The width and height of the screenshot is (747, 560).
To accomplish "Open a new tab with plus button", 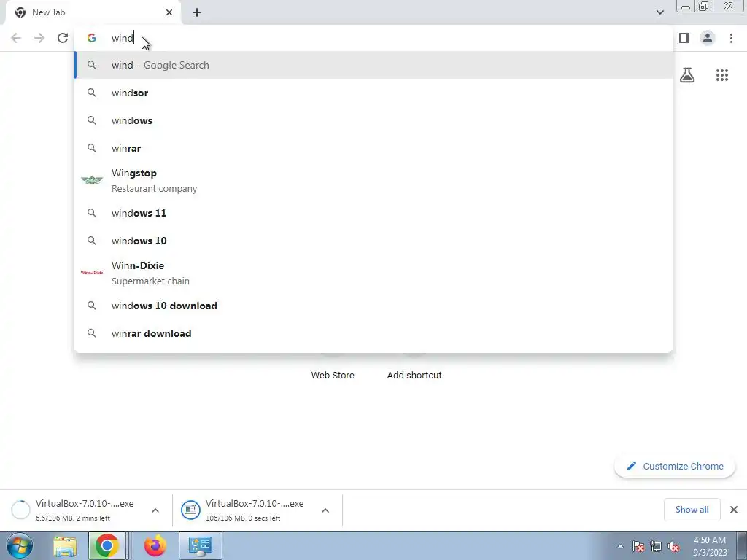I will tap(197, 12).
